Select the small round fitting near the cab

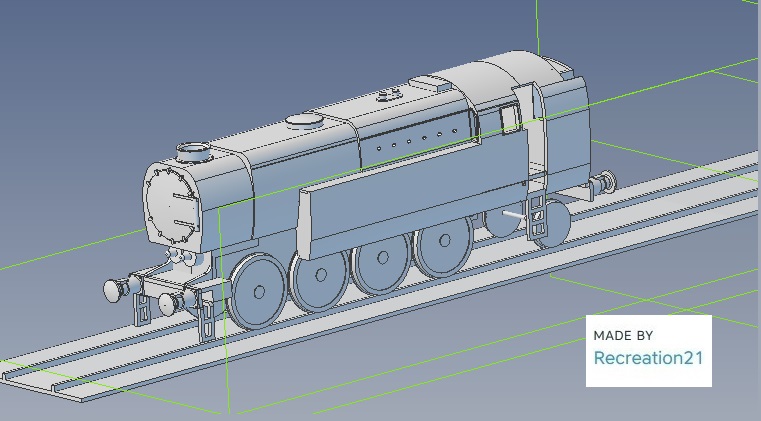pyautogui.click(x=386, y=98)
